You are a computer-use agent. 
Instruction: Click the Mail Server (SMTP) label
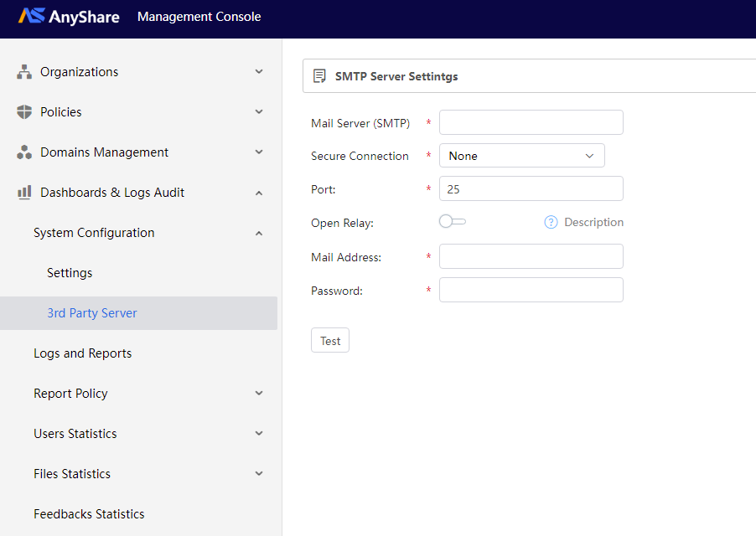(360, 123)
